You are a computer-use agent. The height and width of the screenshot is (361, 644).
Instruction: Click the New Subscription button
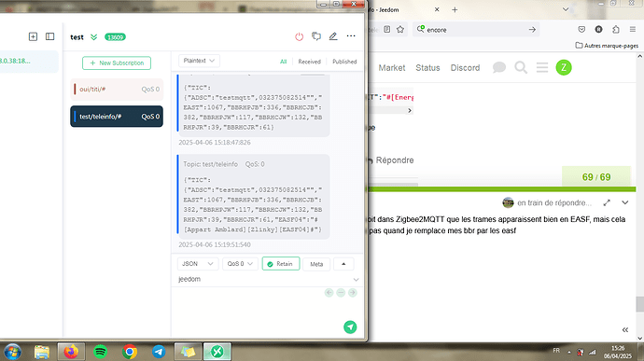point(117,62)
